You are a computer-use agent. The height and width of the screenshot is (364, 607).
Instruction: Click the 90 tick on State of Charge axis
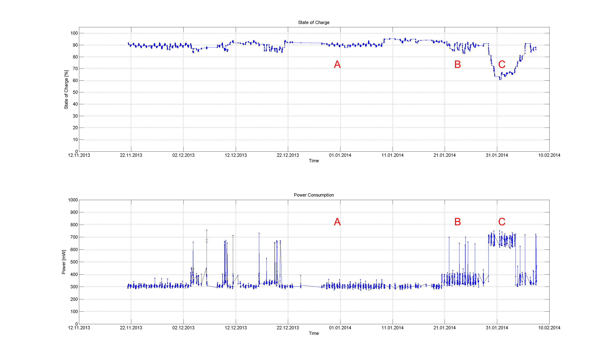click(x=75, y=45)
